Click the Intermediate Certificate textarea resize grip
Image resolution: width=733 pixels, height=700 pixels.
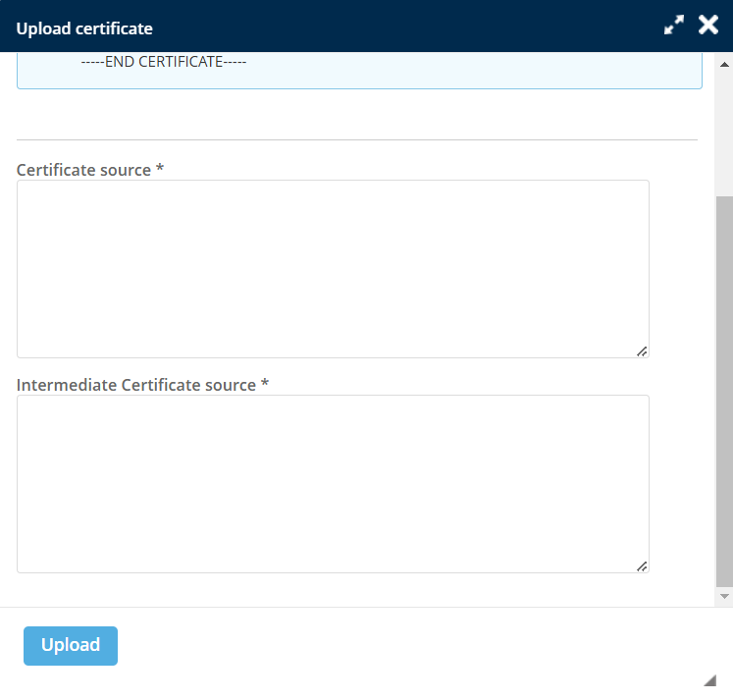(642, 565)
